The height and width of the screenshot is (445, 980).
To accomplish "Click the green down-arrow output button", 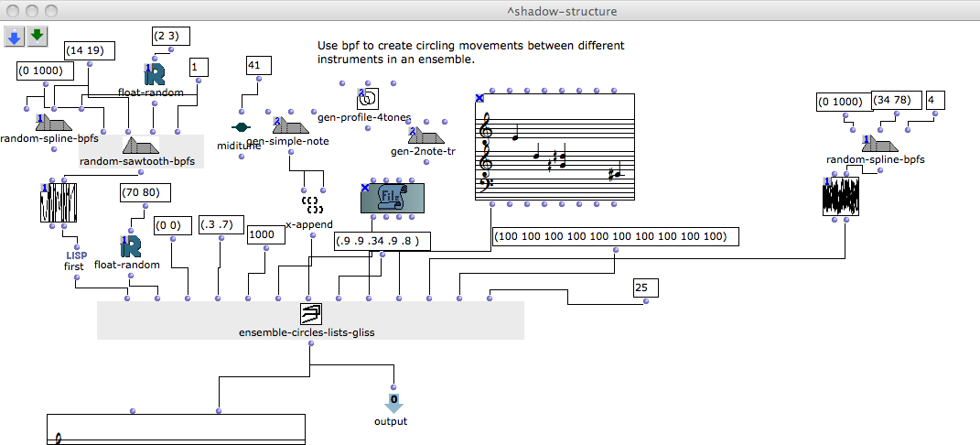I will tap(37, 36).
